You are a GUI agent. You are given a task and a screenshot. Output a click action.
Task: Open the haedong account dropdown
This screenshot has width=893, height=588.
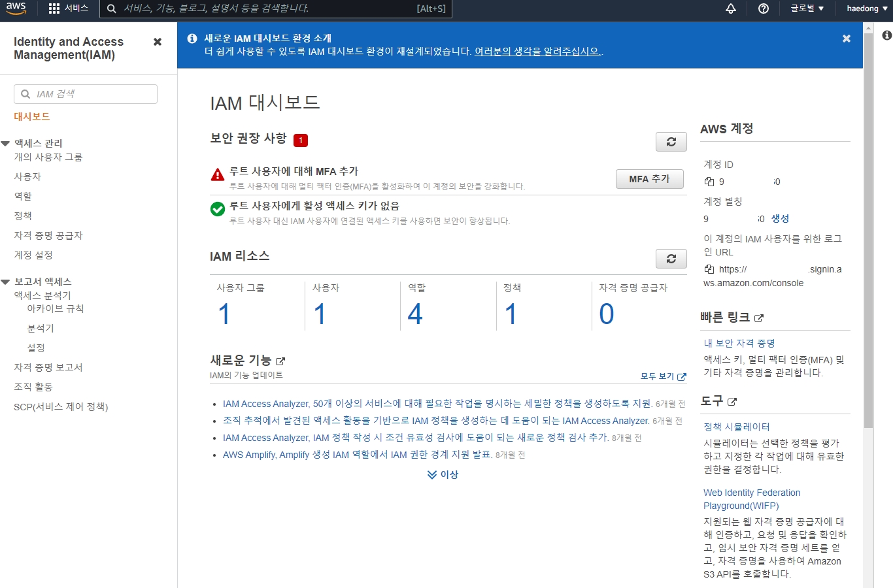867,8
